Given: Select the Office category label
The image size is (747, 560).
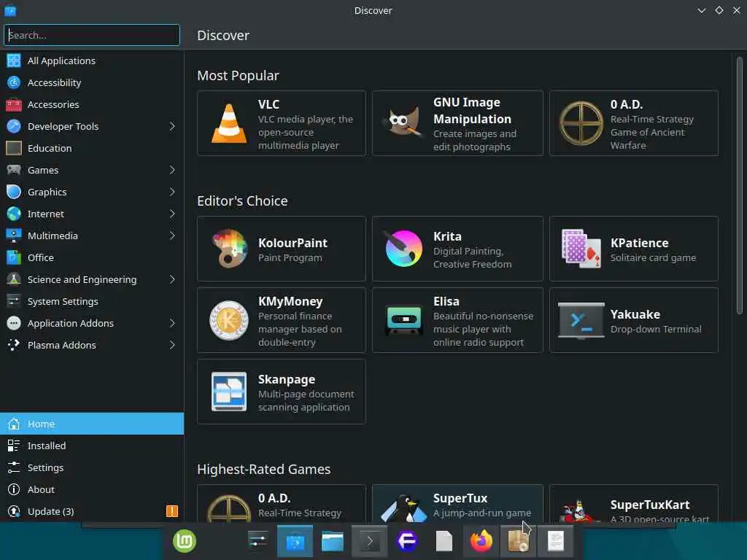Looking at the screenshot, I should [41, 257].
